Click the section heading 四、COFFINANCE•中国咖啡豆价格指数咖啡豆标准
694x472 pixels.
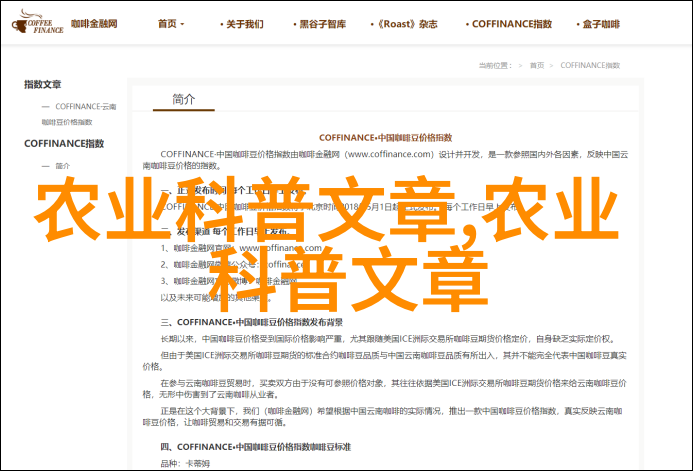point(255,447)
